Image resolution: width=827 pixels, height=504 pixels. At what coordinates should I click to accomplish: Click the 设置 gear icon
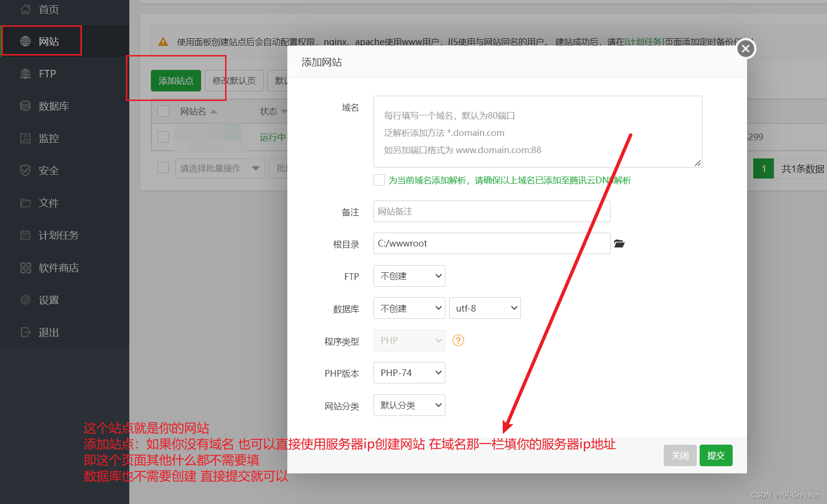(25, 300)
